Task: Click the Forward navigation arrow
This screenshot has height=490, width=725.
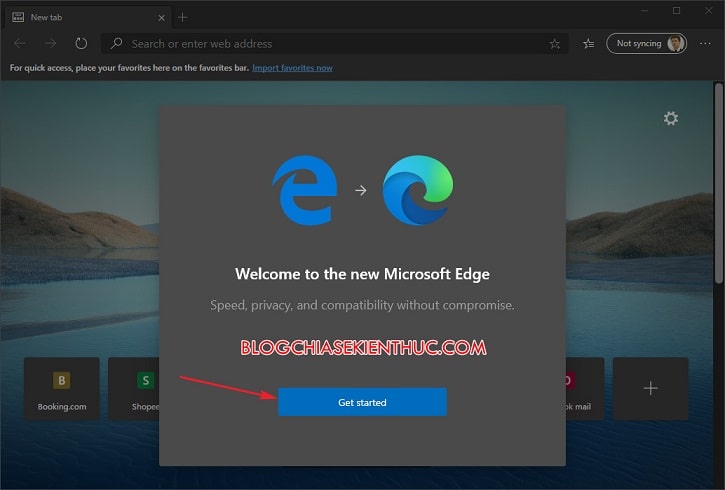Action: [50, 43]
